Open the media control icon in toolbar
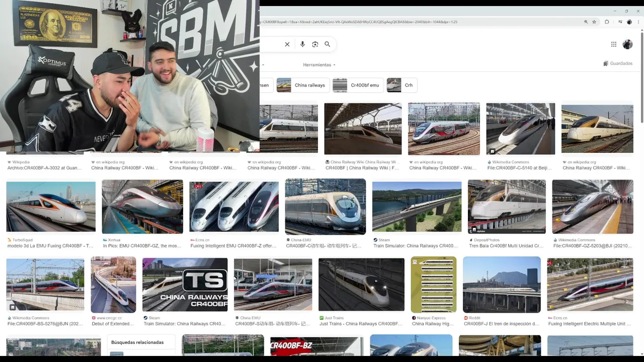 [x=620, y=22]
